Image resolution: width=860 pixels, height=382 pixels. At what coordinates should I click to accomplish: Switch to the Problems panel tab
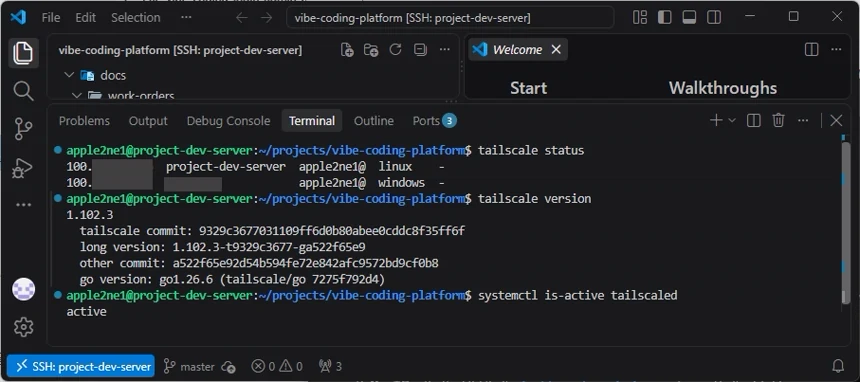pyautogui.click(x=84, y=121)
